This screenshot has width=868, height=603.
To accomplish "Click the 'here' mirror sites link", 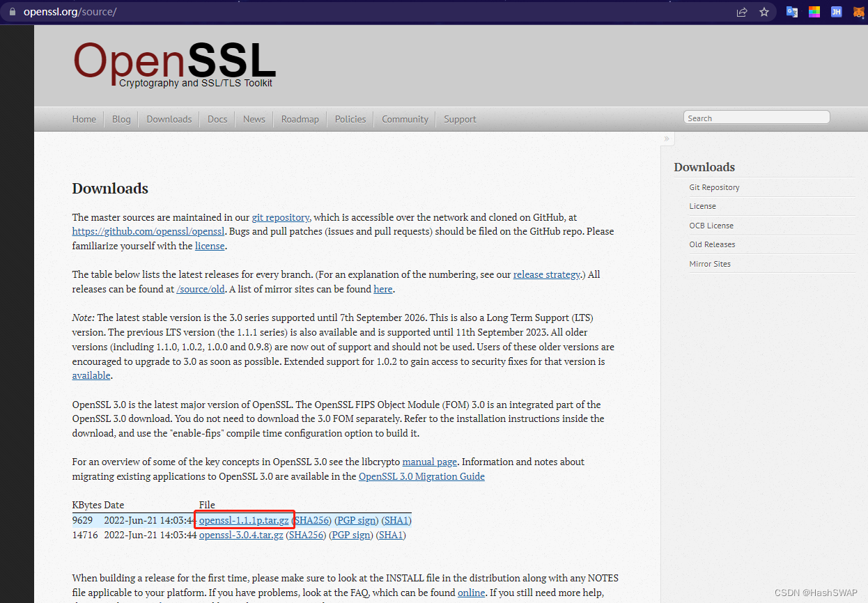I will (383, 289).
